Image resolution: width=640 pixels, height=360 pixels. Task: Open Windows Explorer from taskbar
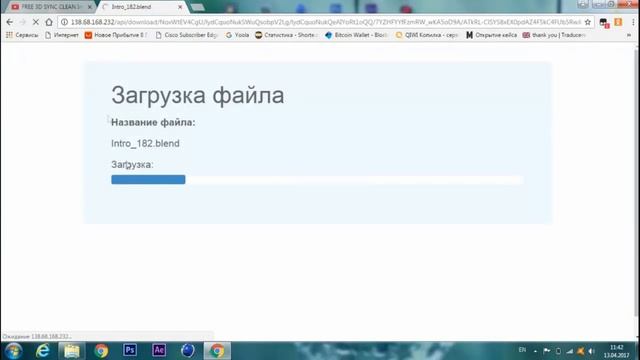71,351
